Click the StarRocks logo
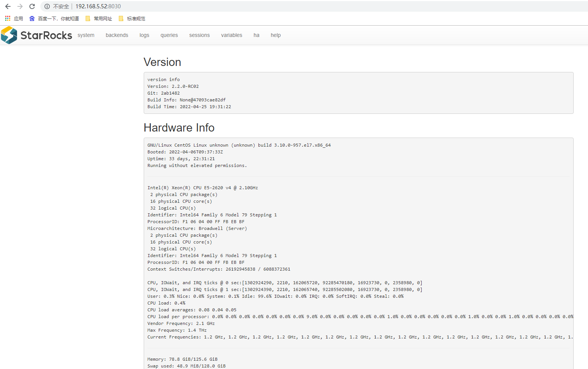The height and width of the screenshot is (369, 588). point(37,35)
